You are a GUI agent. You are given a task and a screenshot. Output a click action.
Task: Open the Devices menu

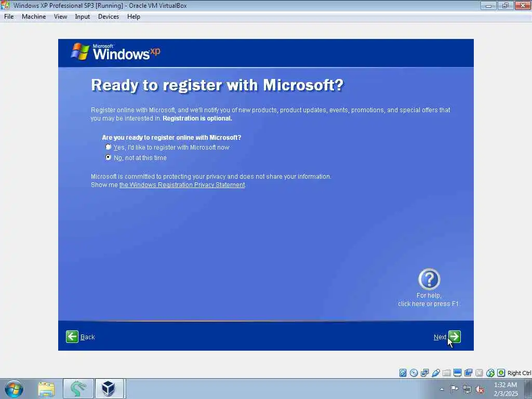pyautogui.click(x=109, y=17)
